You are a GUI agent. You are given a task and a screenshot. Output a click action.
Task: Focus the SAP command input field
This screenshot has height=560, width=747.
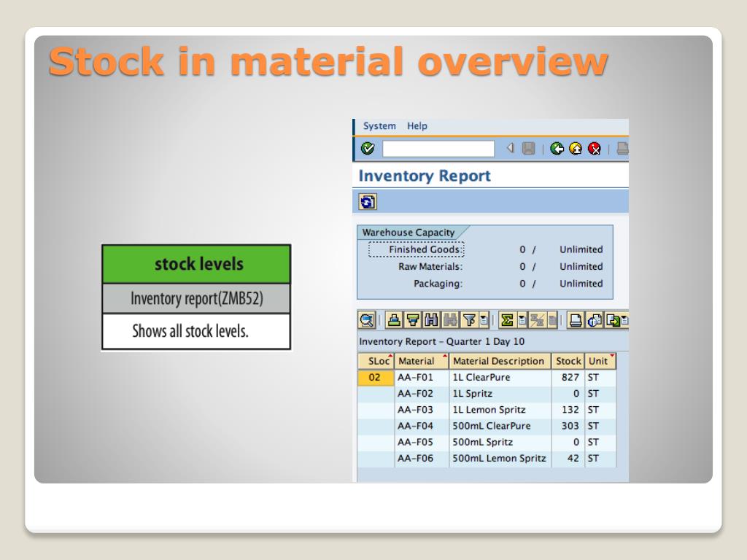[x=438, y=149]
